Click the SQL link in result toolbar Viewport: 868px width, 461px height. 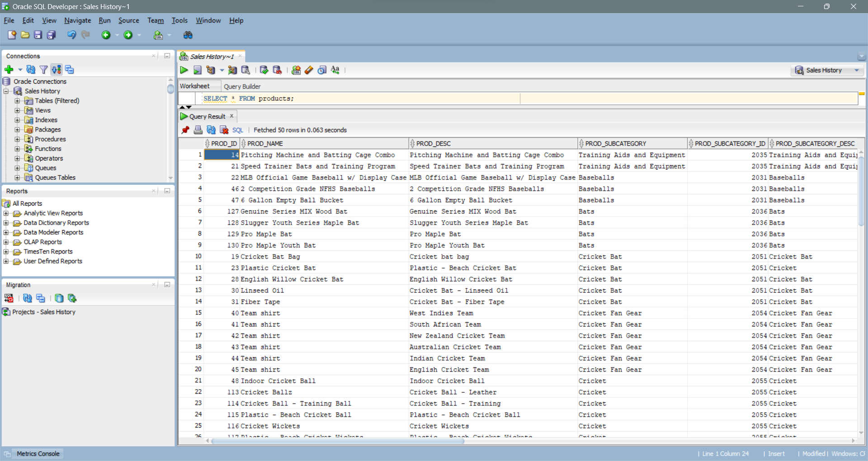238,130
